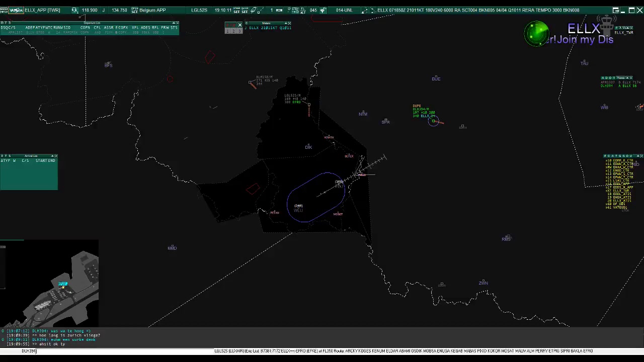Open the EuroScope main menu icon

4,10
